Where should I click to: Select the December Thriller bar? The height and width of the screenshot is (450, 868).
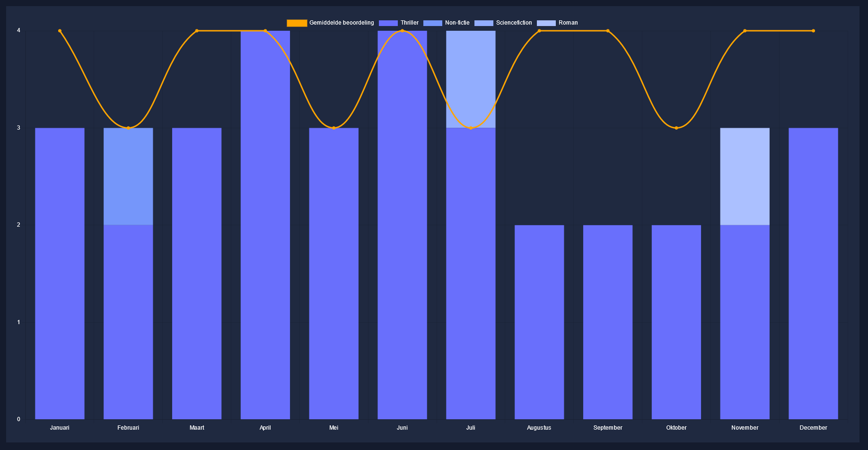pos(813,274)
